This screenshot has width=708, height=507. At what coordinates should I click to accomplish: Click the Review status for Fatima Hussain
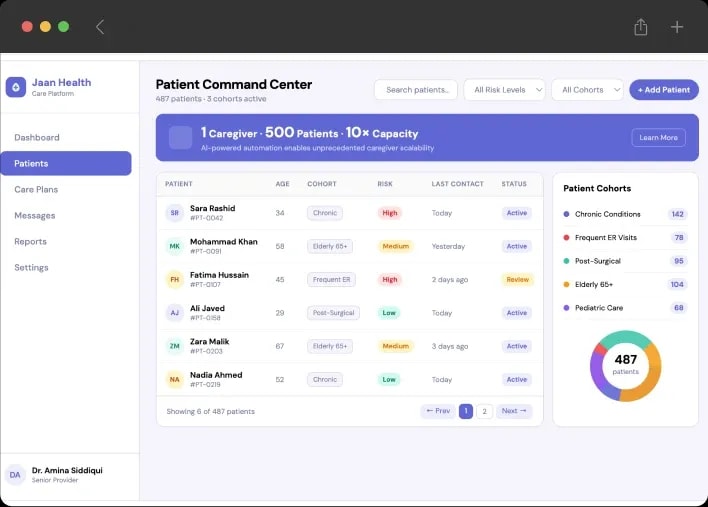pyautogui.click(x=517, y=280)
